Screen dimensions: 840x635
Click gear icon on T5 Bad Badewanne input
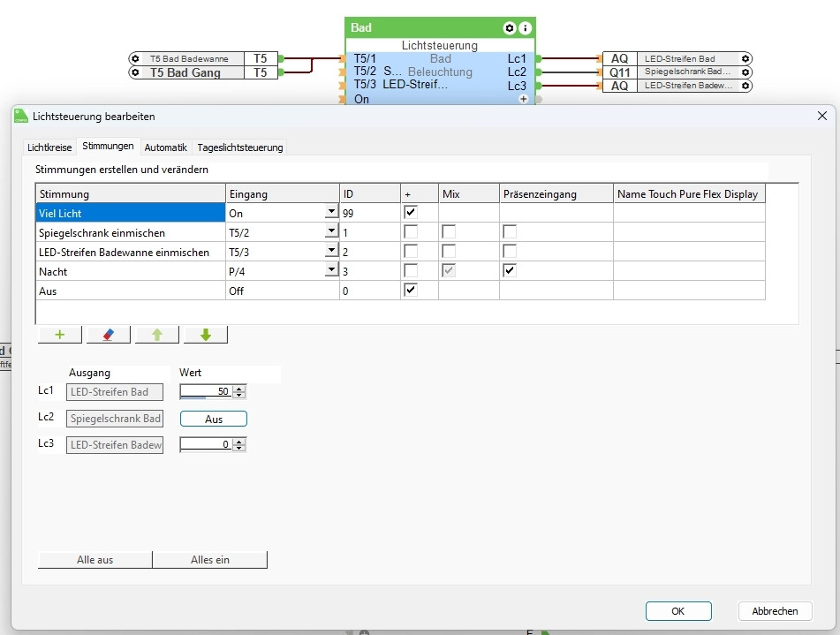135,59
